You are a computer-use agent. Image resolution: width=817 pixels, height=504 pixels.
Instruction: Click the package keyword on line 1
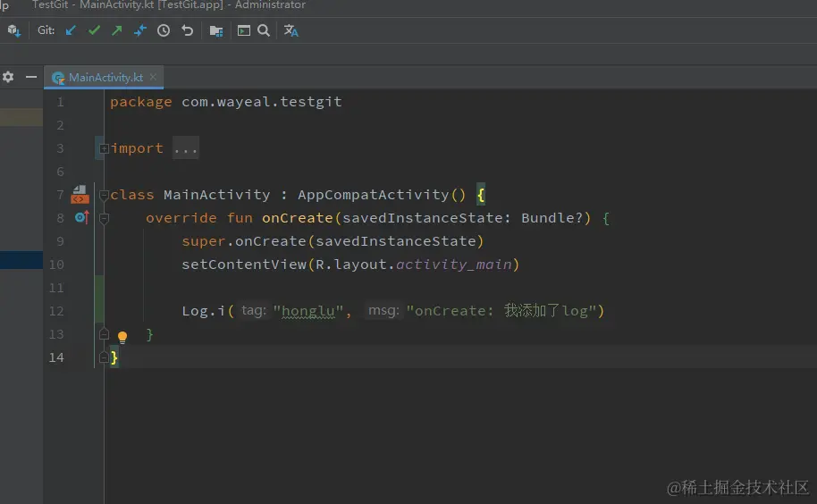coord(140,102)
